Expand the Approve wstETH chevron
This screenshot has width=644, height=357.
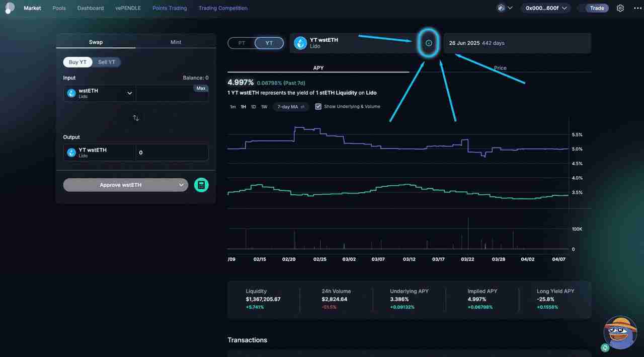[181, 185]
